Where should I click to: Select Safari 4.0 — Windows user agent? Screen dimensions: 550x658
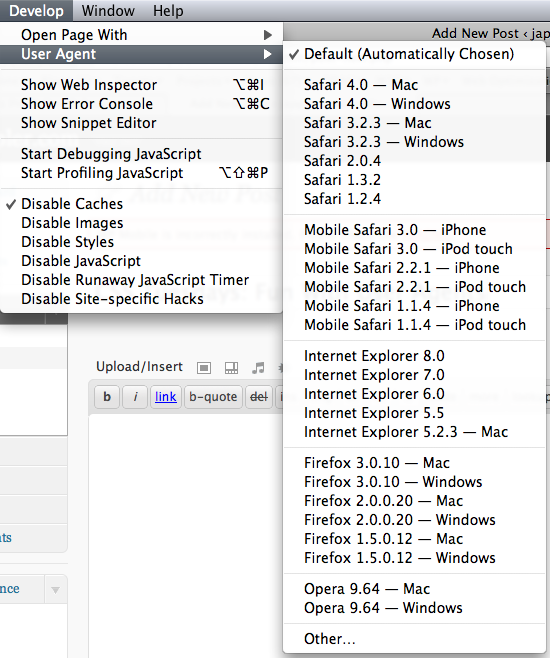(414, 104)
